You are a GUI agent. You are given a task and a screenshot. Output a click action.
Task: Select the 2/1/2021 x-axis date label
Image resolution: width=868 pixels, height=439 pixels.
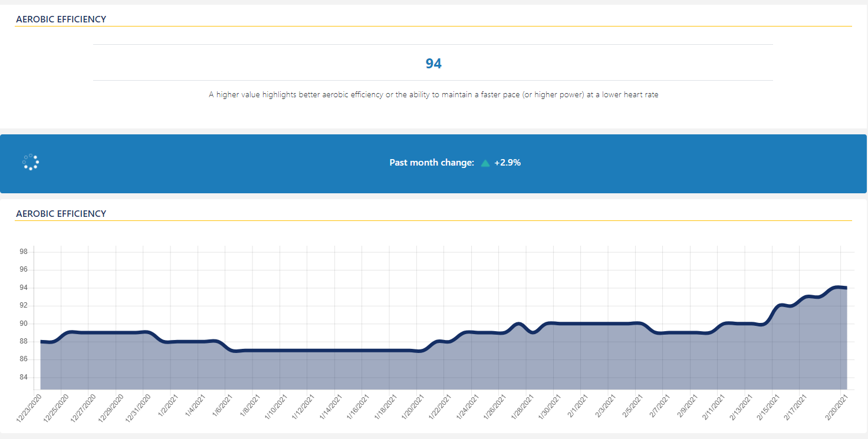(x=578, y=405)
